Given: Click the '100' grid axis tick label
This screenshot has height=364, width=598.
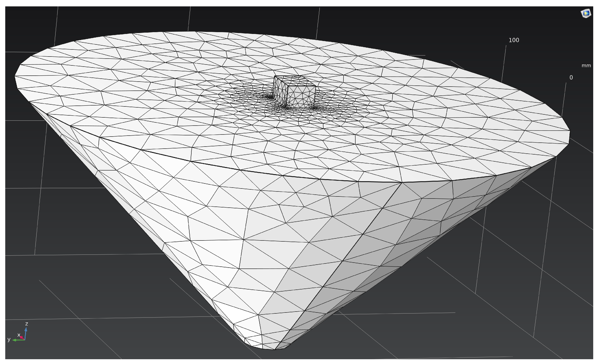Looking at the screenshot, I should (x=514, y=40).
